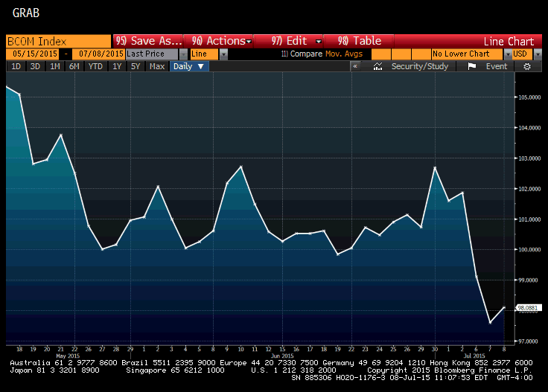
Task: Click the Security/Study button label
Action: [420, 66]
